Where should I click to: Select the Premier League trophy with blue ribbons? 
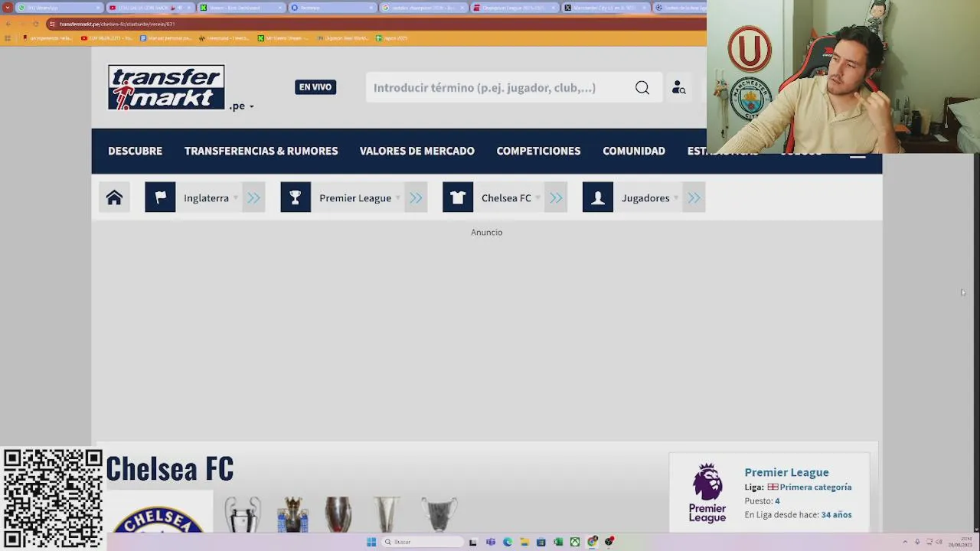pos(292,514)
